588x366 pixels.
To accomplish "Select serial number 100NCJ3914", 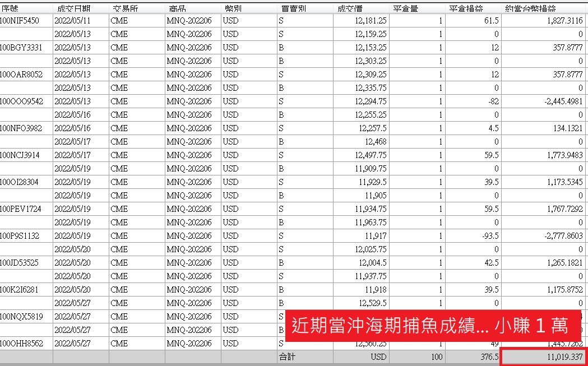I will (x=20, y=155).
